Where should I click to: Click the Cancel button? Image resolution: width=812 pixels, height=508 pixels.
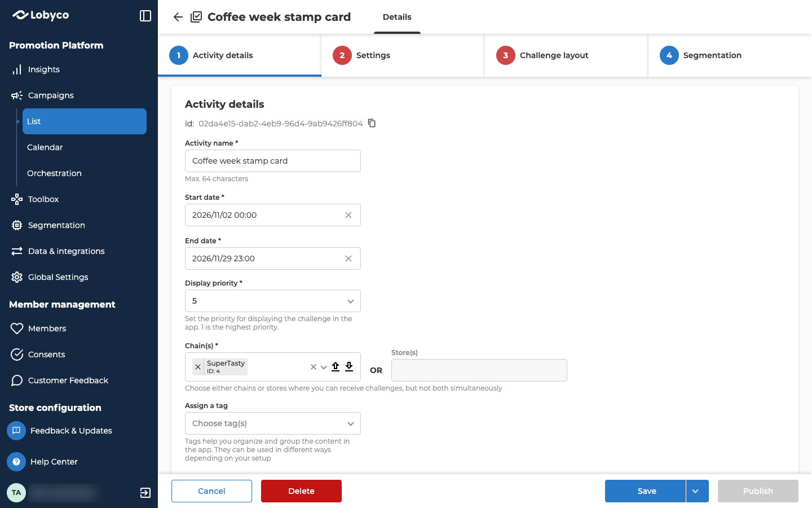211,491
